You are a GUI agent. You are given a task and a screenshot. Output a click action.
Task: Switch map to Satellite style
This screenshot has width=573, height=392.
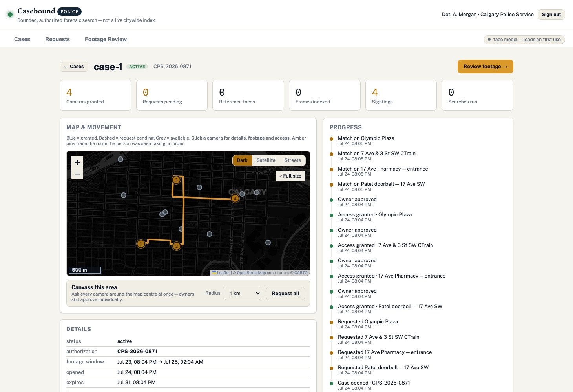266,160
